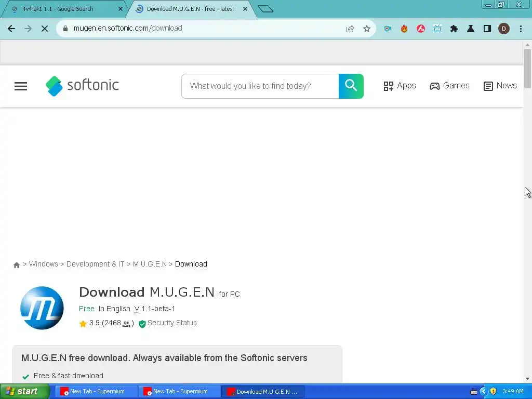Image resolution: width=532 pixels, height=399 pixels.
Task: Bookmark this page with the star
Action: pyautogui.click(x=366, y=29)
